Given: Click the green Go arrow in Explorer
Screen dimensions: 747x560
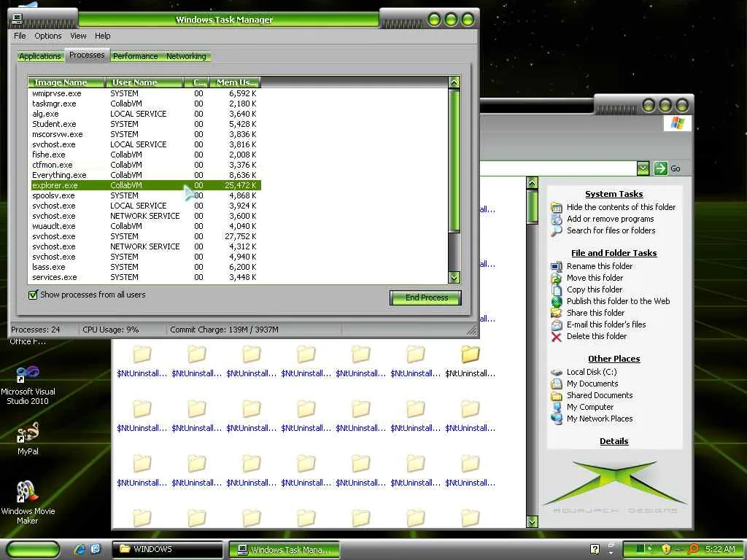Looking at the screenshot, I should point(660,168).
